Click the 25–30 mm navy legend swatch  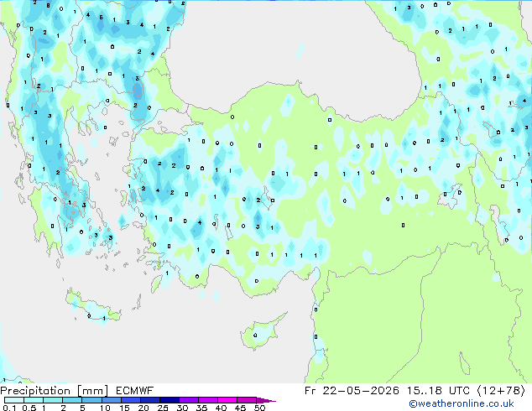point(170,400)
